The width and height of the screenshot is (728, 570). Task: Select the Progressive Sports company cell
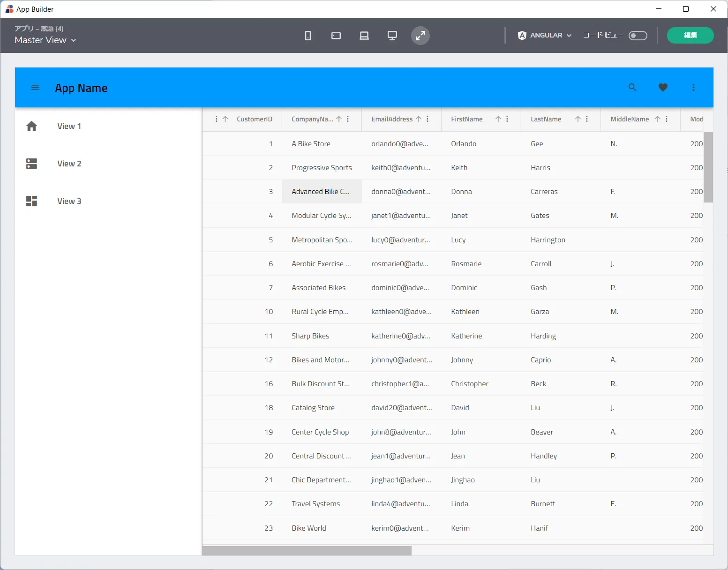pos(322,168)
